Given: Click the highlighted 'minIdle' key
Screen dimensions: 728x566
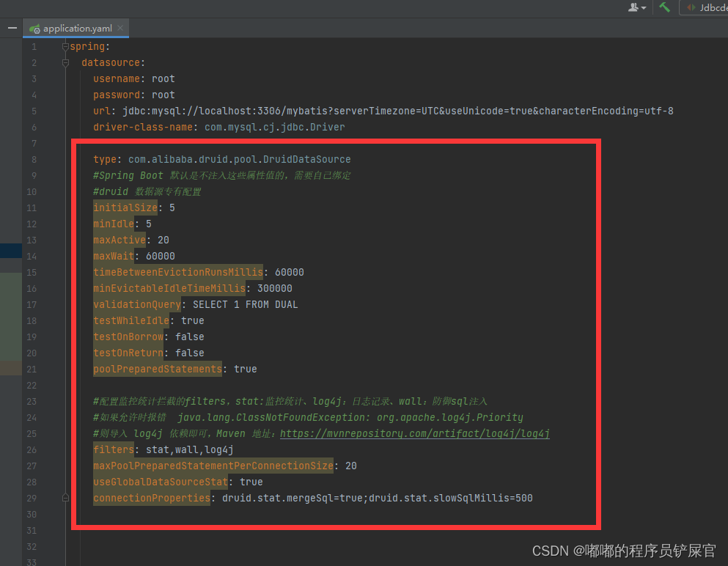Looking at the screenshot, I should point(114,224).
